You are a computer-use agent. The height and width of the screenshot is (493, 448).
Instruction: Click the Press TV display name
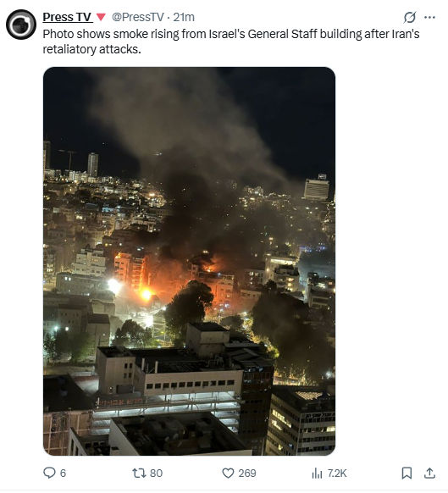(x=67, y=17)
